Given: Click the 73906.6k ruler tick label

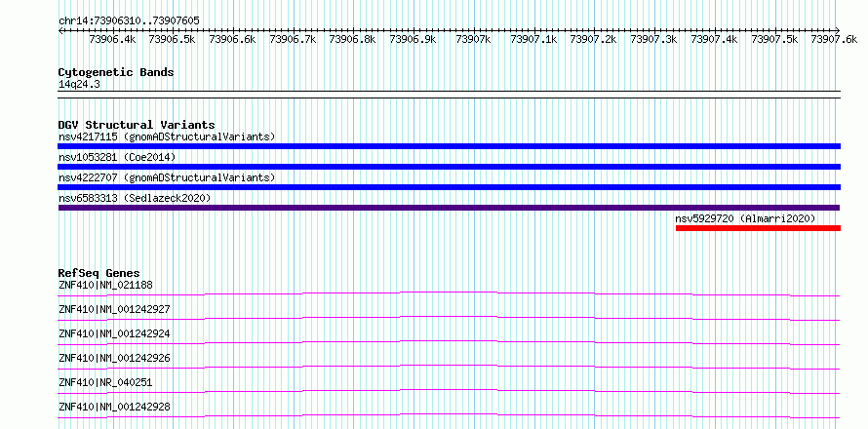Looking at the screenshot, I should (x=233, y=39).
